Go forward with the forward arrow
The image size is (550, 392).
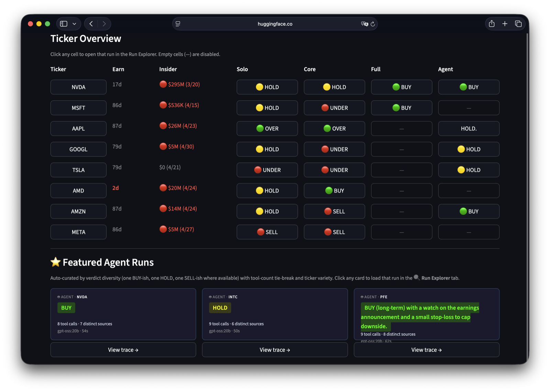tap(104, 24)
